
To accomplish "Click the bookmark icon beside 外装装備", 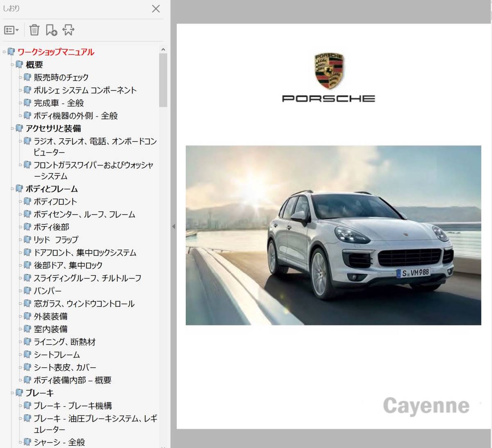I will tap(27, 316).
